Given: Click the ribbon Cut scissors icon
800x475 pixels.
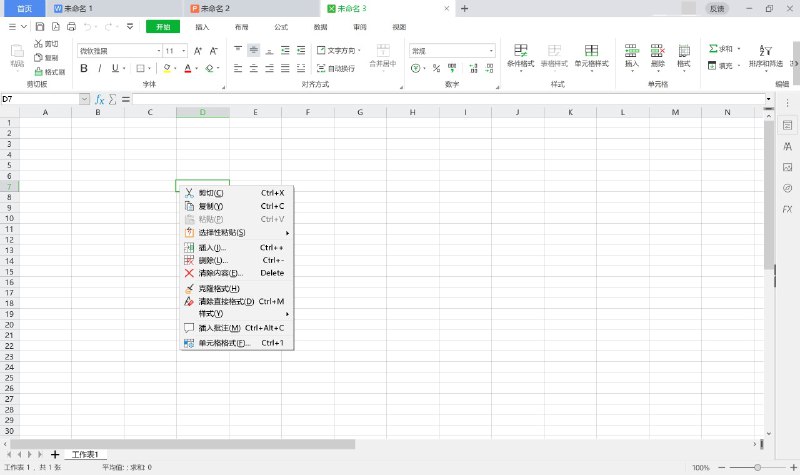Looking at the screenshot, I should (38, 44).
